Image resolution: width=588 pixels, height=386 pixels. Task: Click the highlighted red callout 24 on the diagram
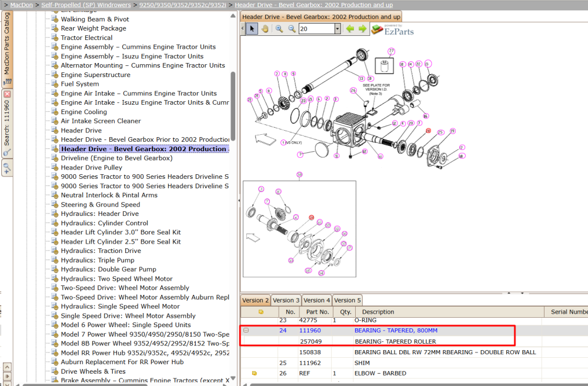[428, 131]
